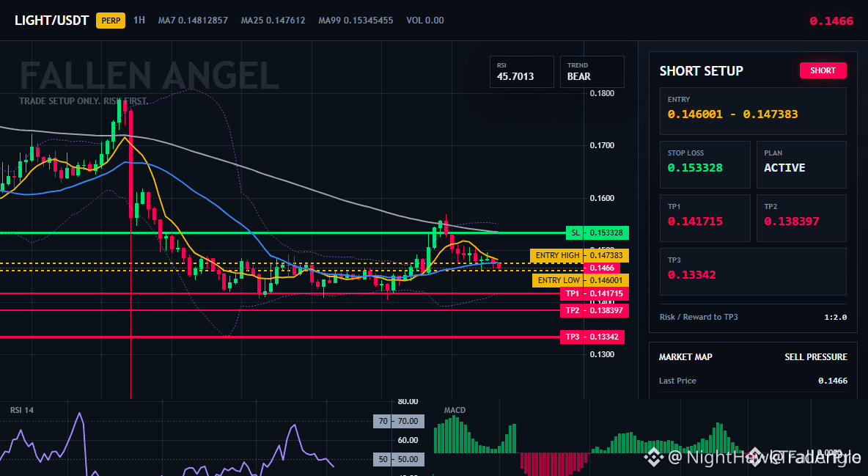The image size is (868, 476).
Task: Click the RSI 14 panel label
Action: tap(21, 410)
